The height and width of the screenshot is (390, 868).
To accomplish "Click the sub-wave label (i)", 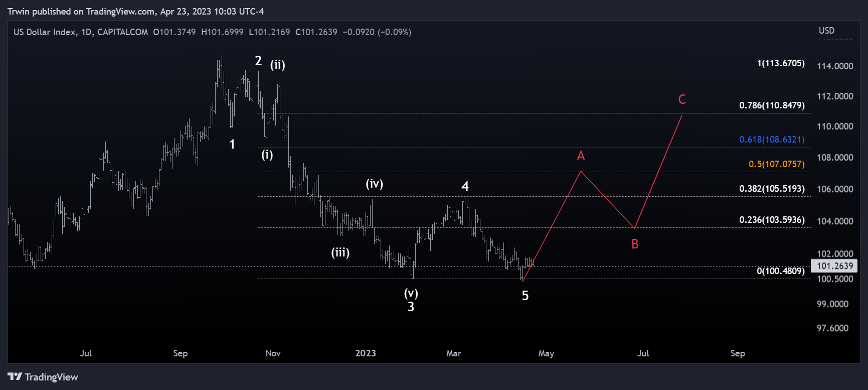I will point(267,155).
